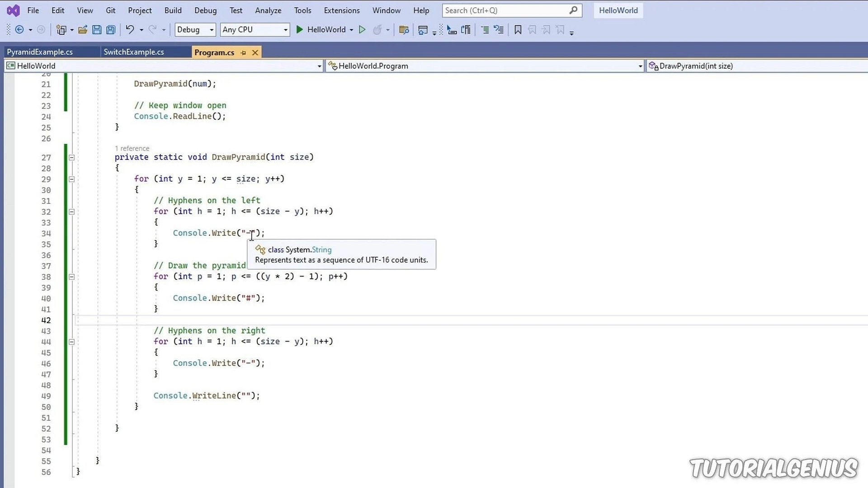Open HelloWorld startup project dropdown arrow

[x=351, y=30]
